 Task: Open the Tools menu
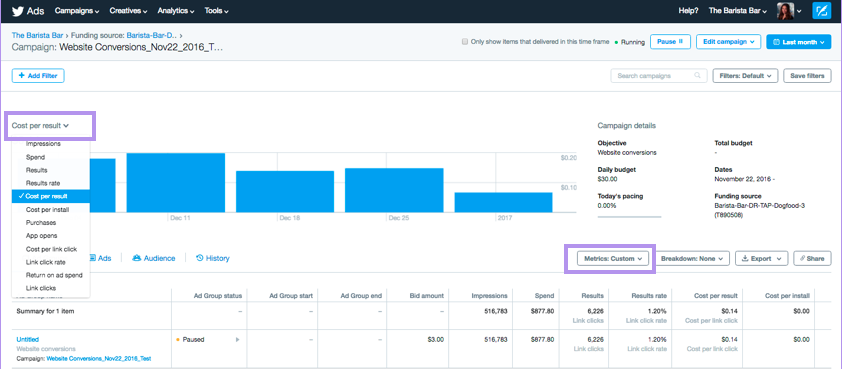click(216, 11)
